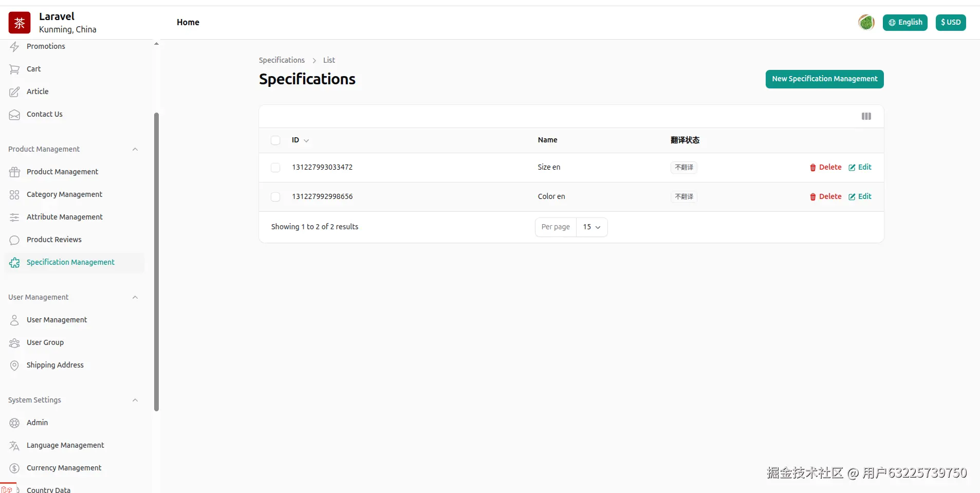Image resolution: width=980 pixels, height=493 pixels.
Task: Go to Currency Management menu item
Action: pos(64,468)
